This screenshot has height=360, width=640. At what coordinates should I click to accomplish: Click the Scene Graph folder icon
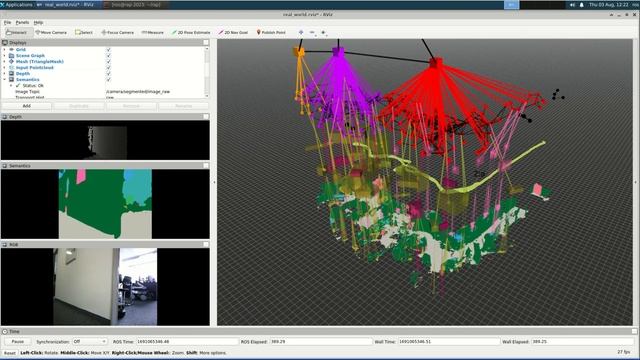11,56
